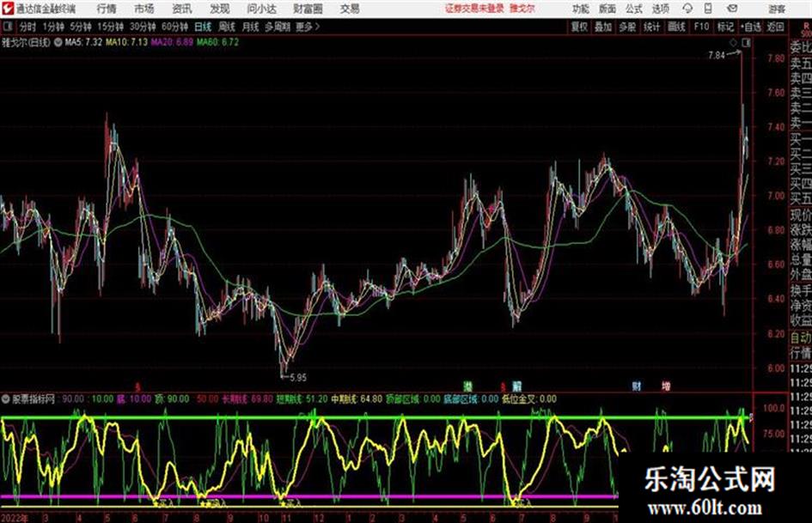Open the 版面 menu
Viewport: 812px width, 523px height.
coord(607,9)
